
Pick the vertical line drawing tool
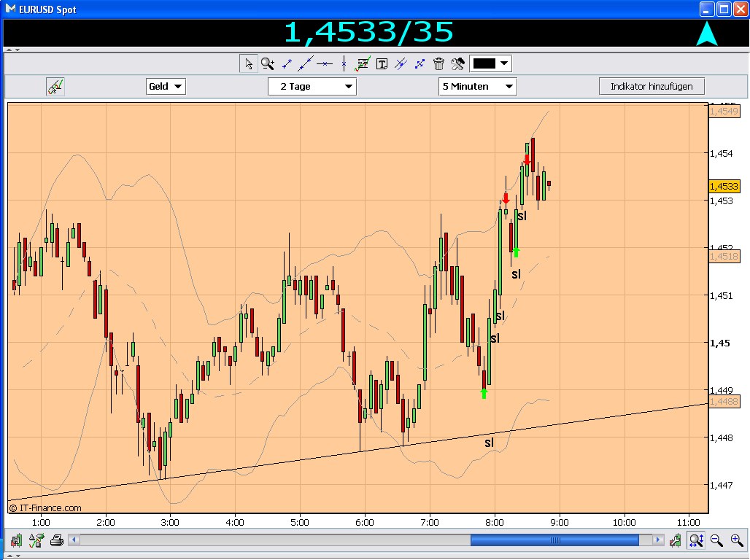(x=344, y=63)
